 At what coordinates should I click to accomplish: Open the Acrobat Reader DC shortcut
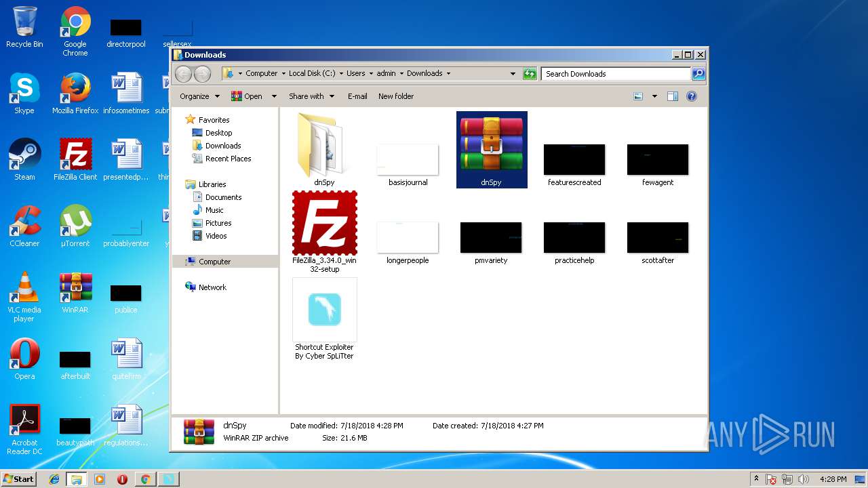(24, 430)
